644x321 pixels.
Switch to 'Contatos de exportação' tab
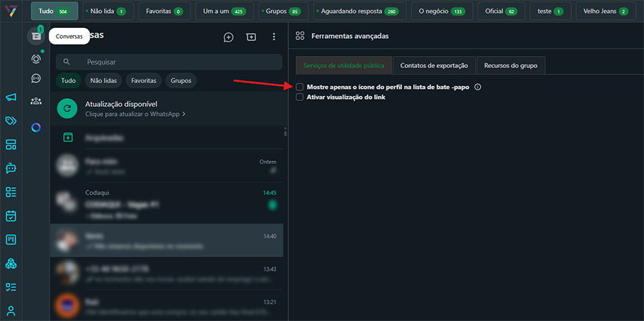click(434, 66)
